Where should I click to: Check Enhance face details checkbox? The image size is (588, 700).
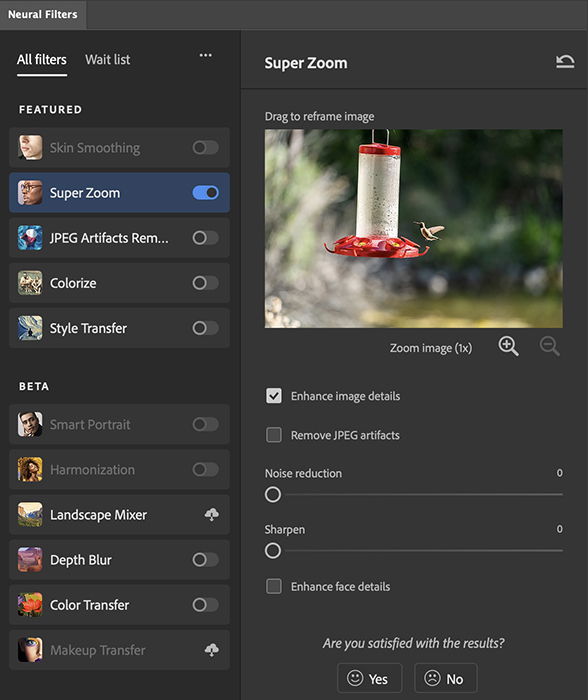[x=274, y=586]
